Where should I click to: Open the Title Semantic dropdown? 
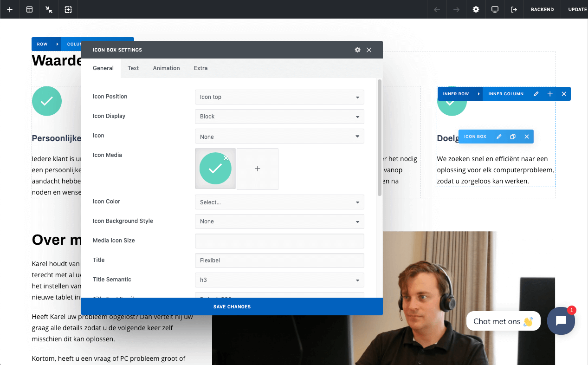coord(279,280)
